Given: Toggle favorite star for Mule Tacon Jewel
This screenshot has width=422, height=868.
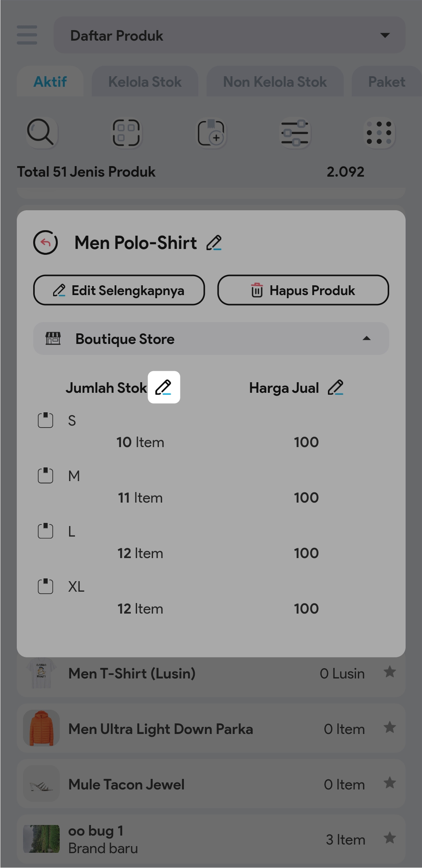Looking at the screenshot, I should tap(390, 783).
